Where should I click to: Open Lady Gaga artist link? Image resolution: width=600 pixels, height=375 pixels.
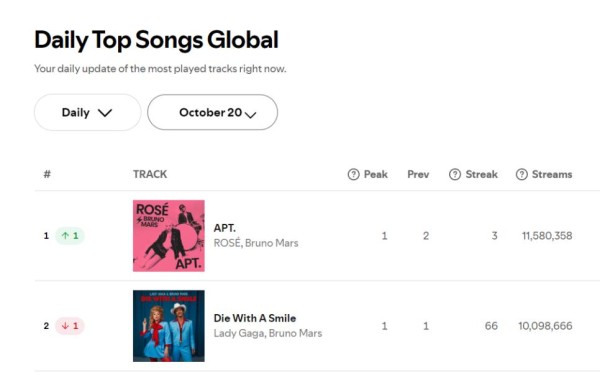[239, 333]
